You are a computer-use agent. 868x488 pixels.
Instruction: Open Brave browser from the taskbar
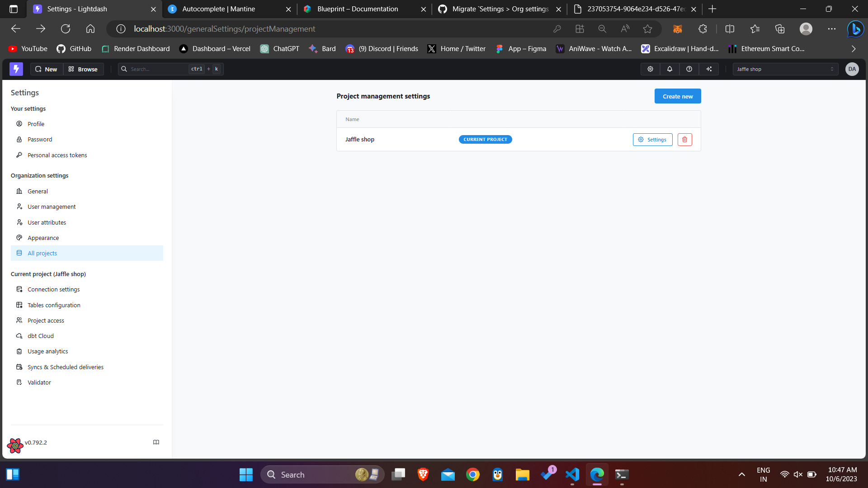(423, 474)
